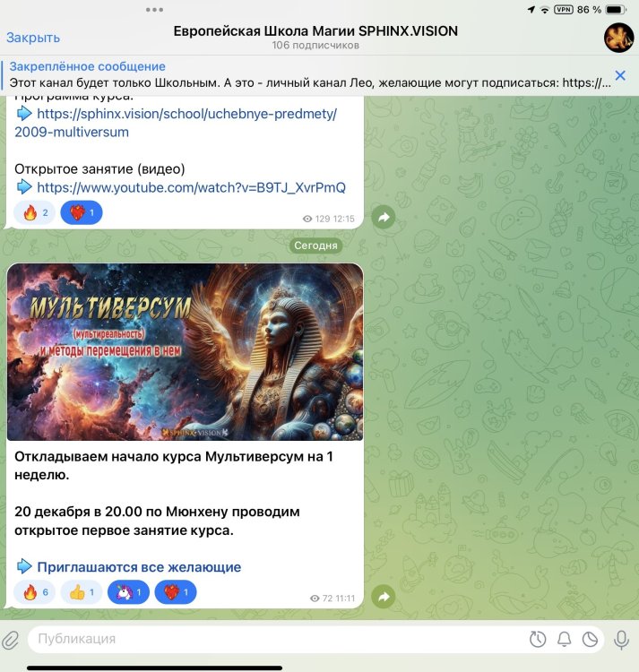Toggle silent broadcast bell icon
Image resolution: width=639 pixels, height=672 pixels.
pos(565,640)
